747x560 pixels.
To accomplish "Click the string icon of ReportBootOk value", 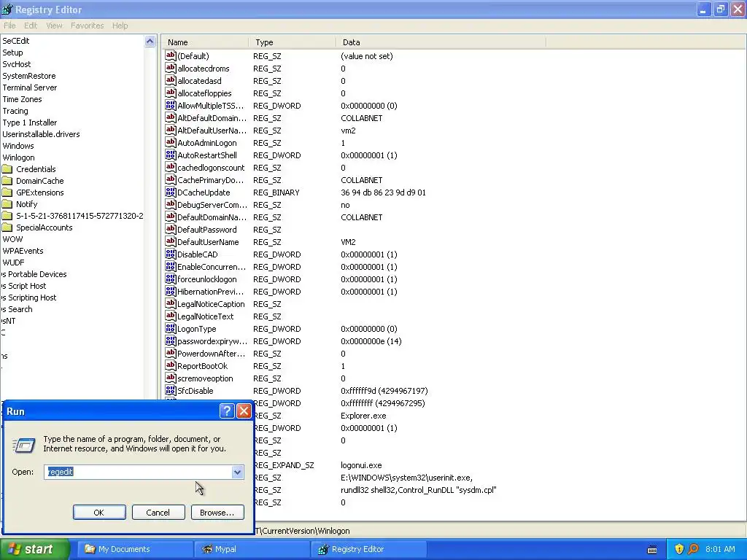I will (171, 365).
